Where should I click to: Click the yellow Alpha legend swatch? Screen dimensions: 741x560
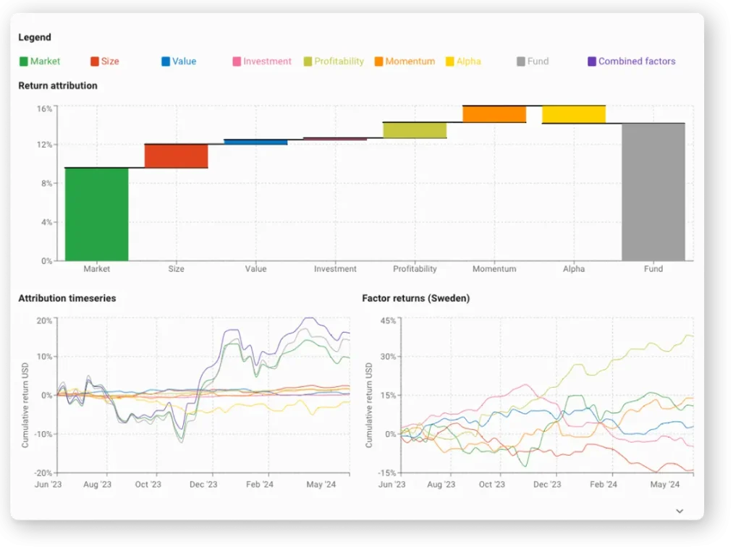coord(449,61)
